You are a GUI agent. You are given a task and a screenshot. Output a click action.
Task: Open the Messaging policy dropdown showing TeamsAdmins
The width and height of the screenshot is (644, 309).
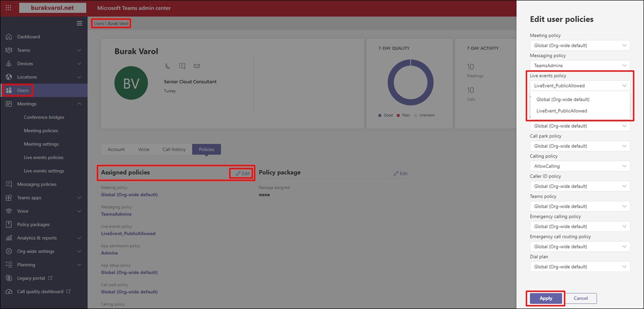point(580,66)
